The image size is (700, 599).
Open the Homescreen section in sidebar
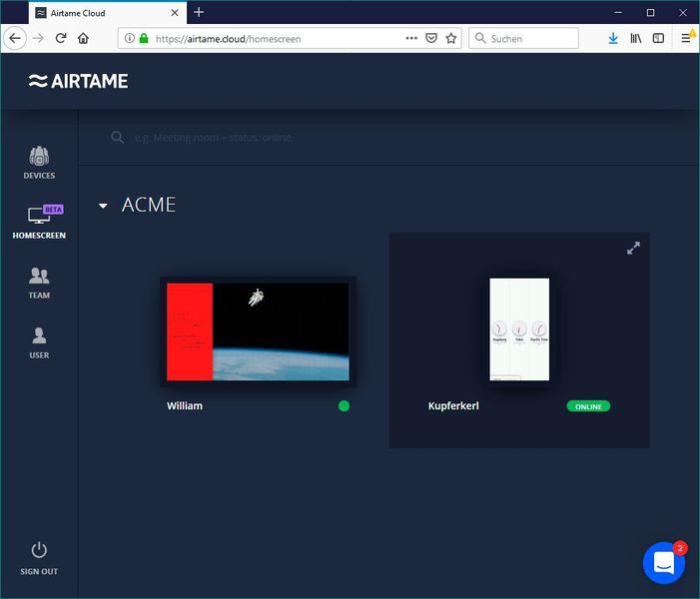point(39,222)
